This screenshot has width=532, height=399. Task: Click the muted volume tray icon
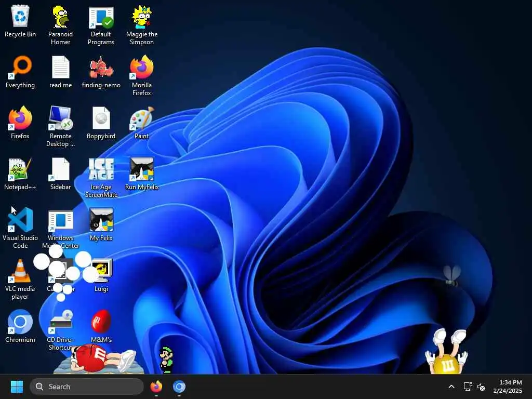481,387
